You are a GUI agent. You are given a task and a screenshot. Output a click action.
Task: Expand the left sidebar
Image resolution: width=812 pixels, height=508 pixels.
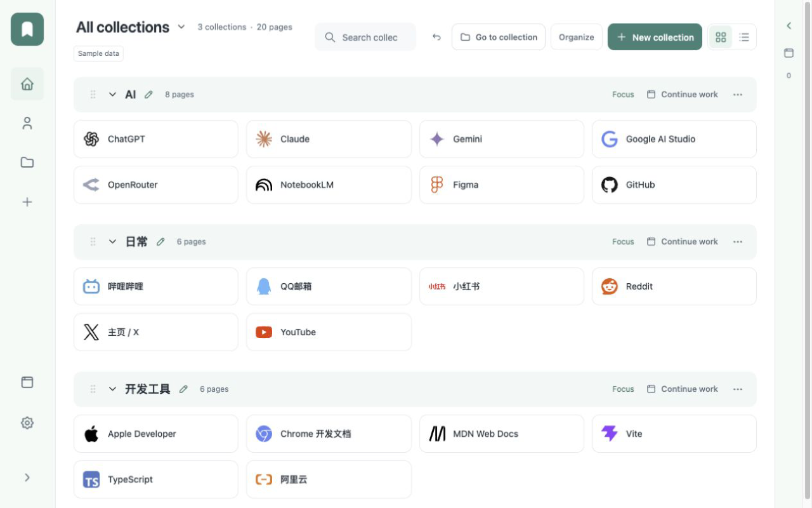[27, 478]
